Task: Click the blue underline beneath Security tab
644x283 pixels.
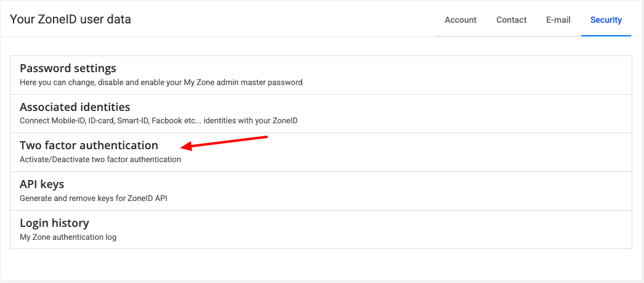Action: click(x=606, y=36)
